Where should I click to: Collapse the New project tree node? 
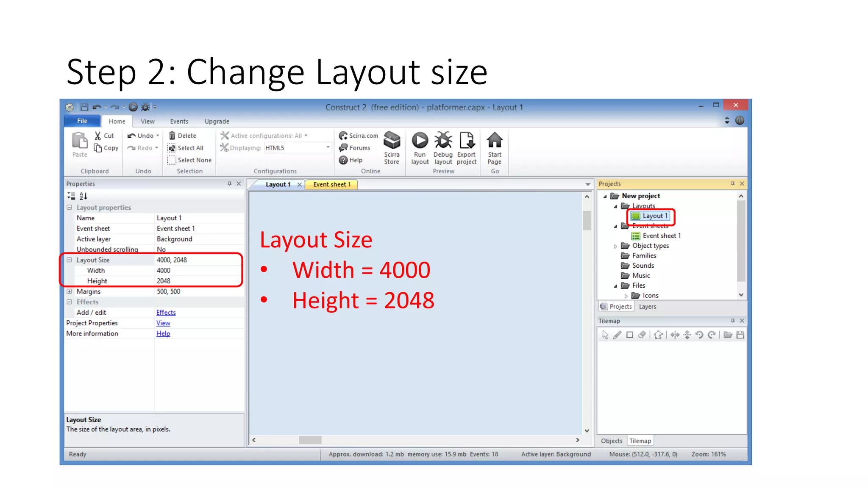tap(605, 196)
